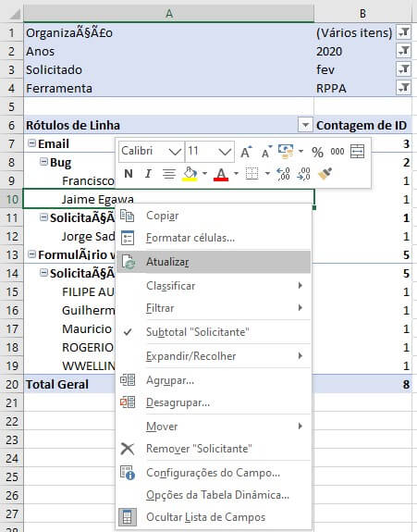Click Configurações do Campo... option
Screen dimensions: 417x532
(x=214, y=473)
